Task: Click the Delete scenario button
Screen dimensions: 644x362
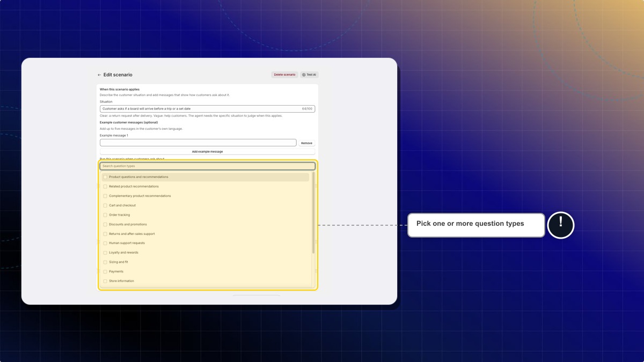Action: coord(284,75)
